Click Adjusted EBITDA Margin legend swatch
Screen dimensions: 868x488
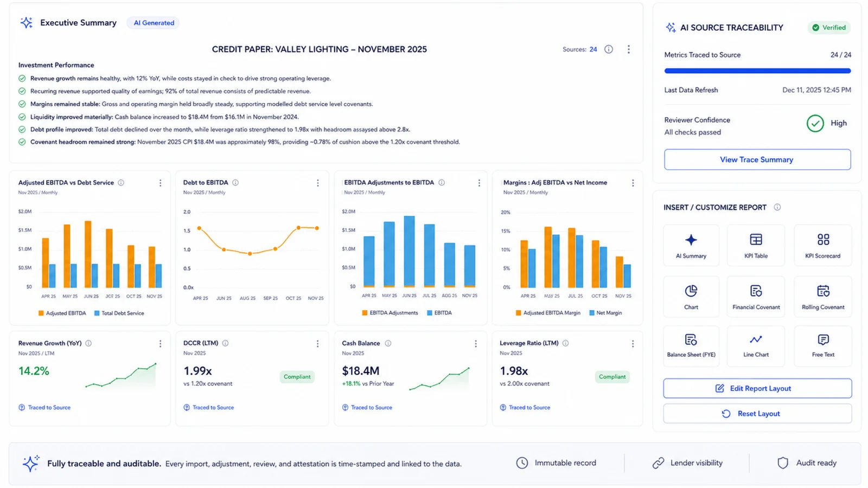518,313
